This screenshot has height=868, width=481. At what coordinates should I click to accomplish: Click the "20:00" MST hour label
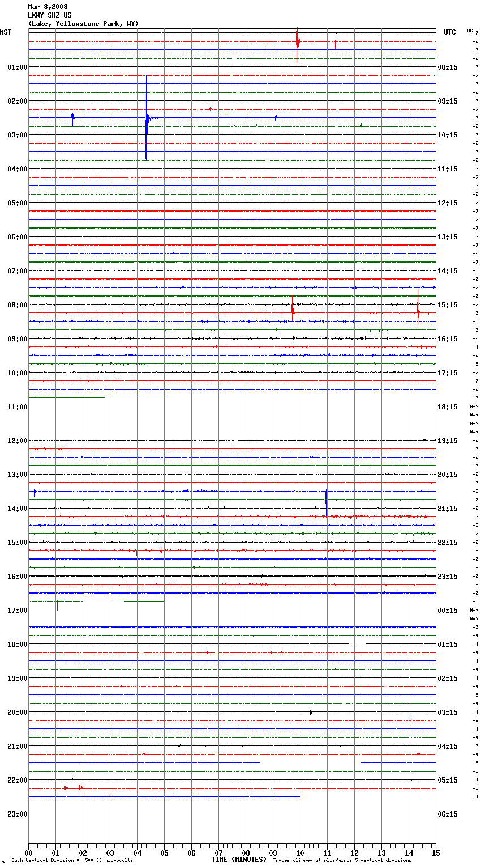(18, 712)
